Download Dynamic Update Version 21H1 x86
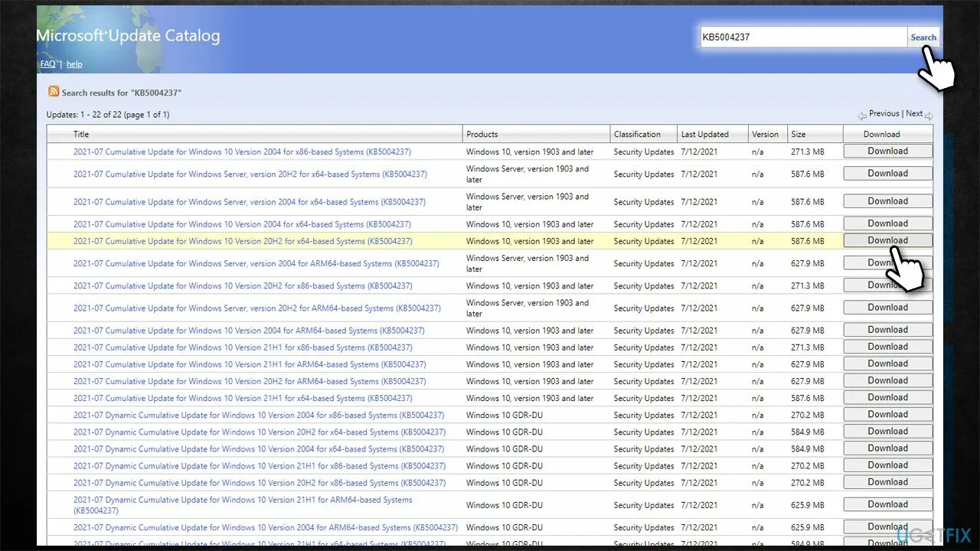Image resolution: width=980 pixels, height=551 pixels. coord(887,465)
